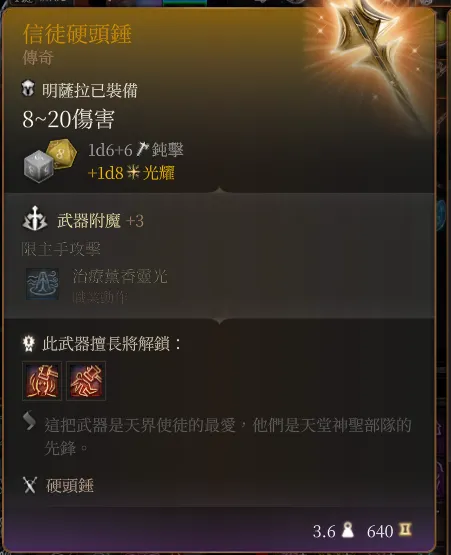Click the second red weapon-action icon

pyautogui.click(x=86, y=381)
